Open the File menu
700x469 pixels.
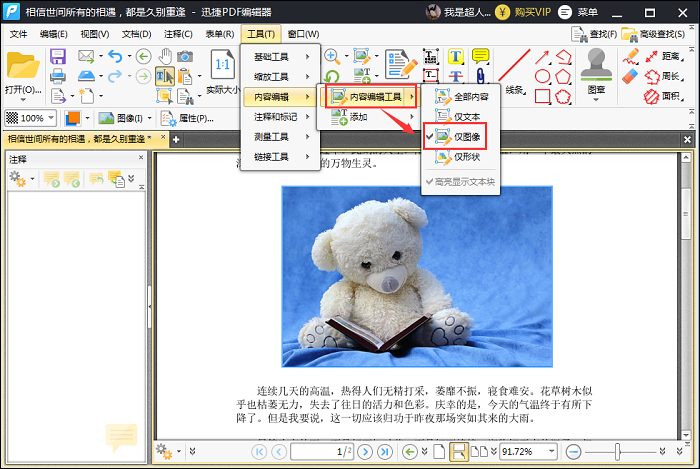pos(18,34)
